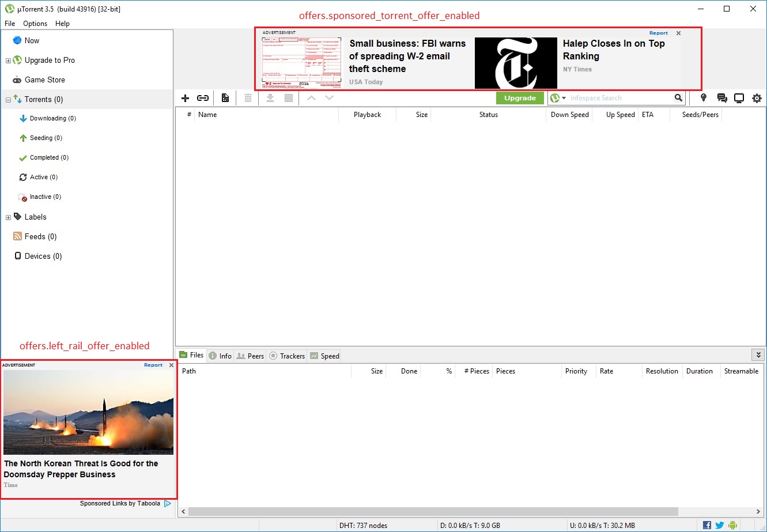This screenshot has height=532, width=767.
Task: Click North Korean missile ad thumbnail
Action: click(88, 412)
